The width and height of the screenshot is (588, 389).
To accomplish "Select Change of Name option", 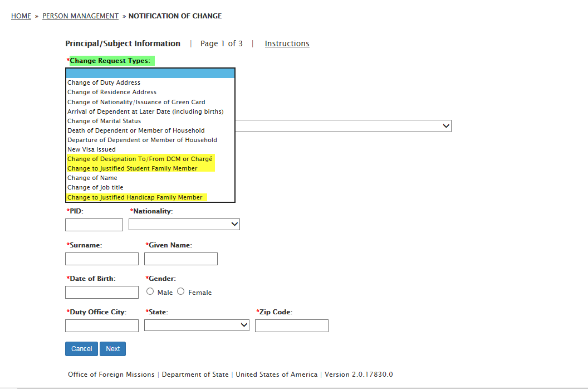I will tap(150, 178).
